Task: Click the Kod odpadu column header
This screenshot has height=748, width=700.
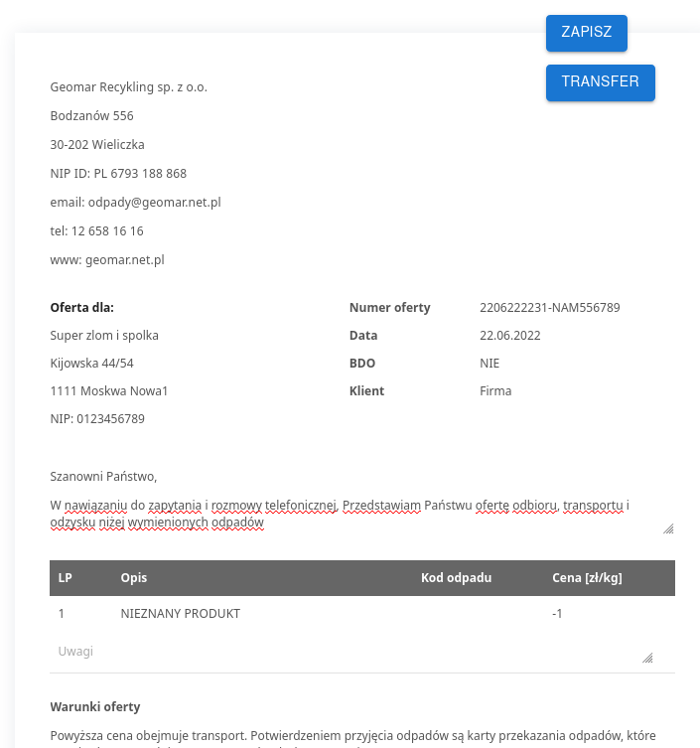Action: [456, 578]
